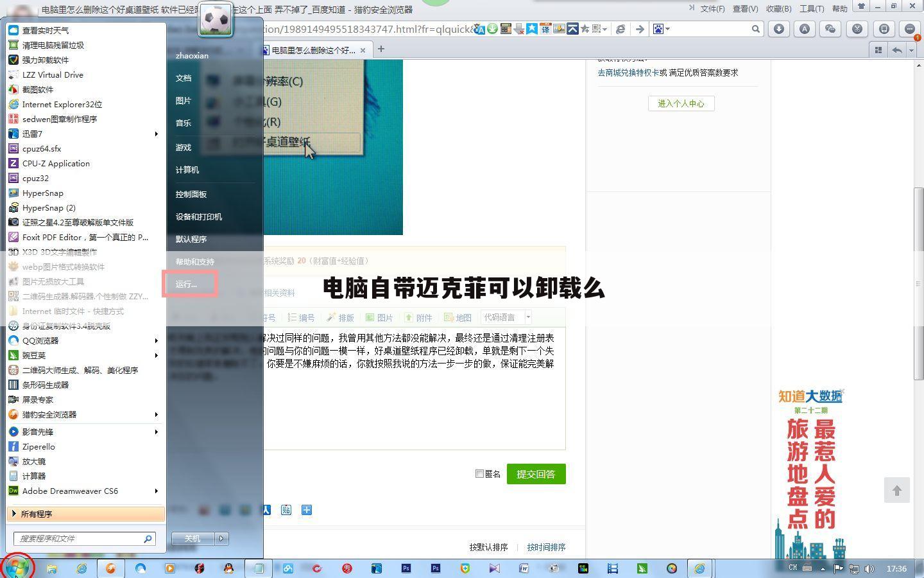Open the WeChat sharing icon on the toolbar
Image resolution: width=924 pixels, height=578 pixels.
830,29
